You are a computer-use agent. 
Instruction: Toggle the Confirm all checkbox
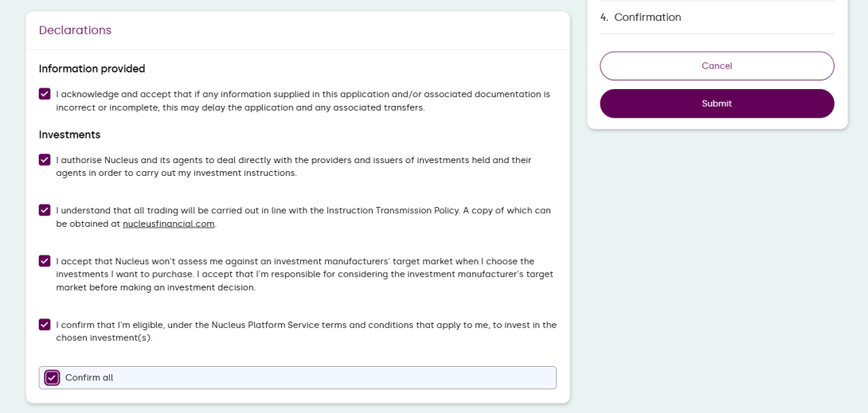[53, 378]
